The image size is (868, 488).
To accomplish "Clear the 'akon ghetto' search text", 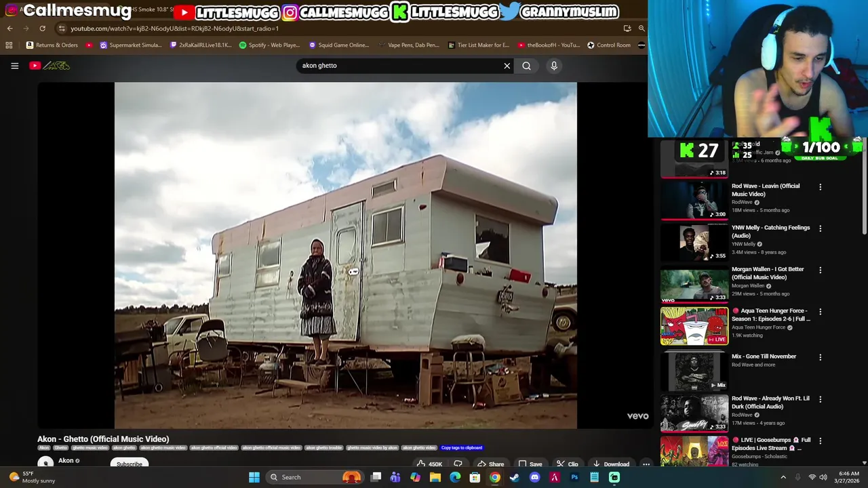I will 507,66.
